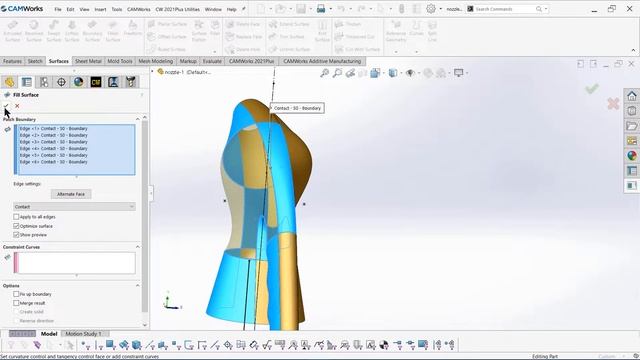Open the View Orientation cube icon
640x360 pixels.
375,73
